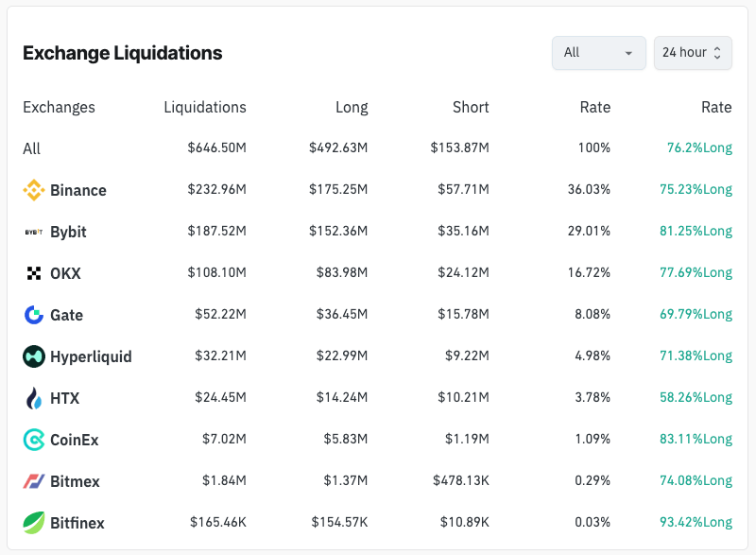Click the Binance logo icon

pyautogui.click(x=33, y=190)
